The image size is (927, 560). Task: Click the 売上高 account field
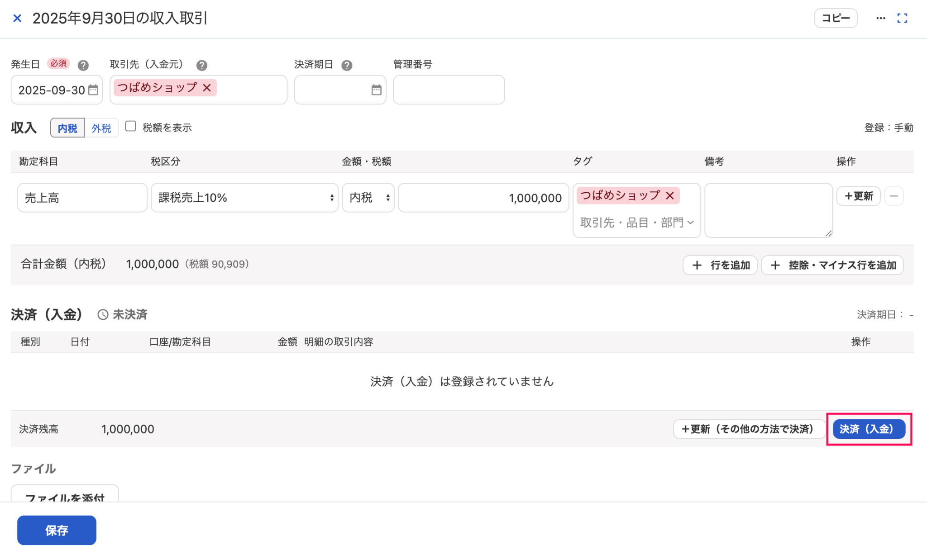[x=82, y=198]
